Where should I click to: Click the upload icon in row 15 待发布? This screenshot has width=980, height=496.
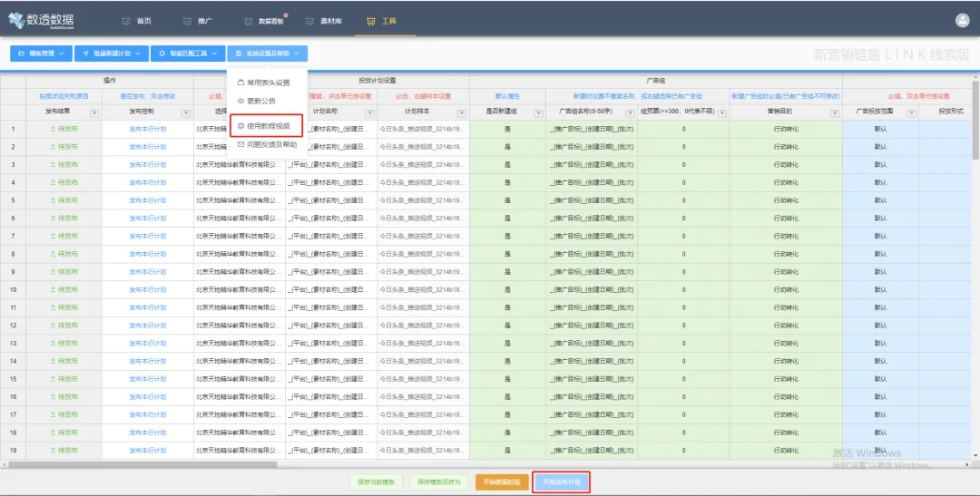click(53, 378)
